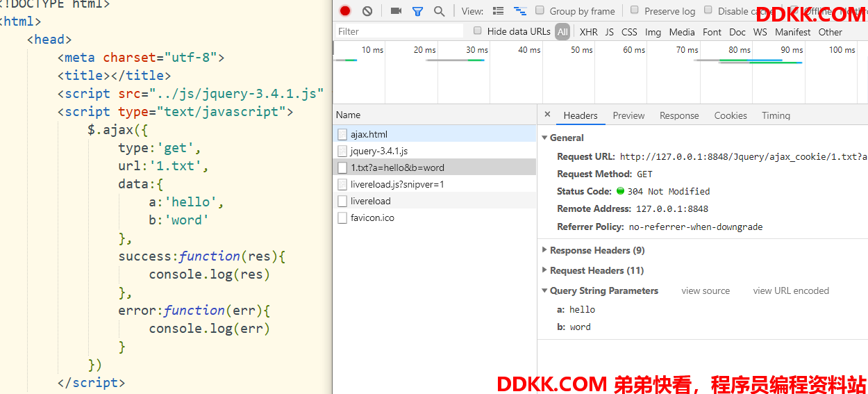The height and width of the screenshot is (394, 868).
Task: Open the Cookies tab
Action: click(x=731, y=115)
